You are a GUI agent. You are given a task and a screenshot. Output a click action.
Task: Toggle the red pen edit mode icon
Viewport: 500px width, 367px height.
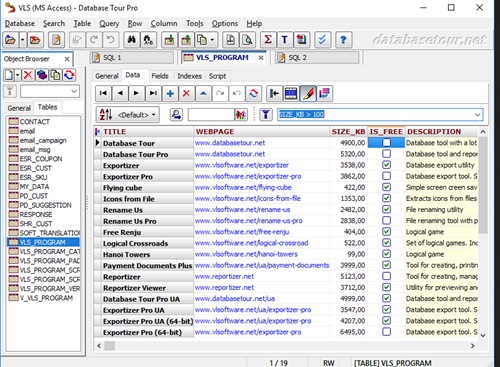pyautogui.click(x=308, y=93)
